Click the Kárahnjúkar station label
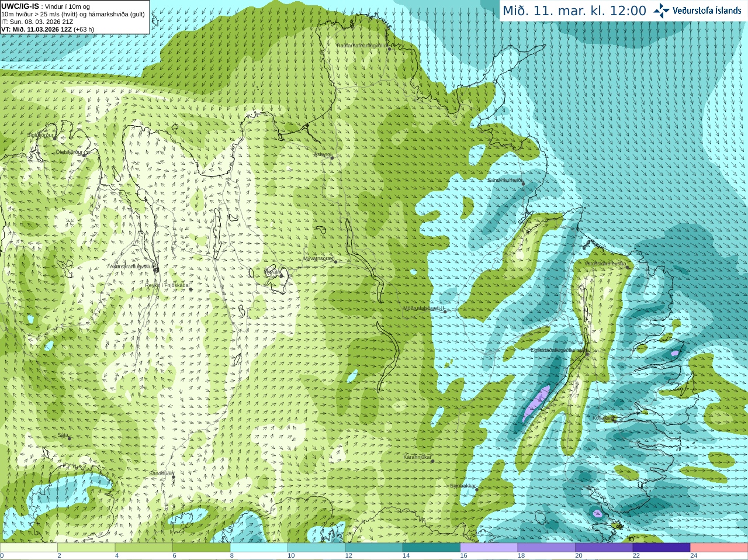Image resolution: width=748 pixels, height=560 pixels. tap(417, 457)
